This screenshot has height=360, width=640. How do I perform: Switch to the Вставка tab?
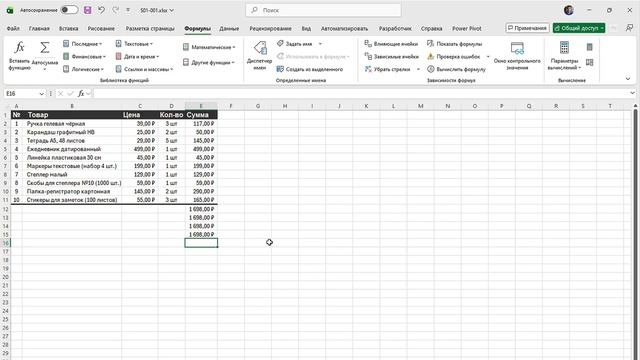[x=69, y=29]
